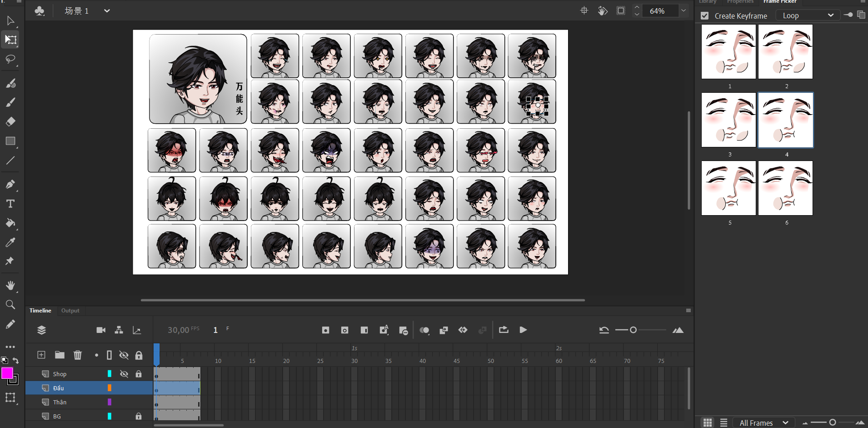Click the Zoom magnifier tool
The width and height of the screenshot is (868, 428).
point(10,305)
